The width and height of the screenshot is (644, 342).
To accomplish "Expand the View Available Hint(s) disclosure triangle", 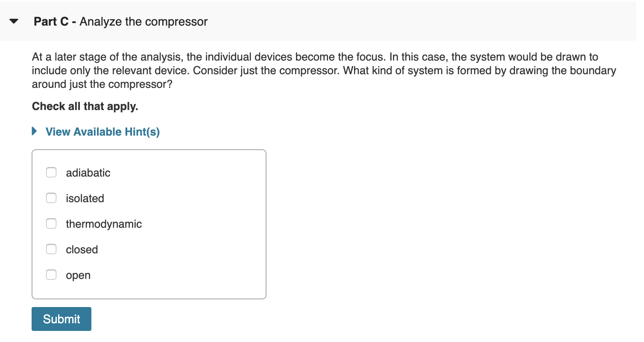I will pos(34,131).
